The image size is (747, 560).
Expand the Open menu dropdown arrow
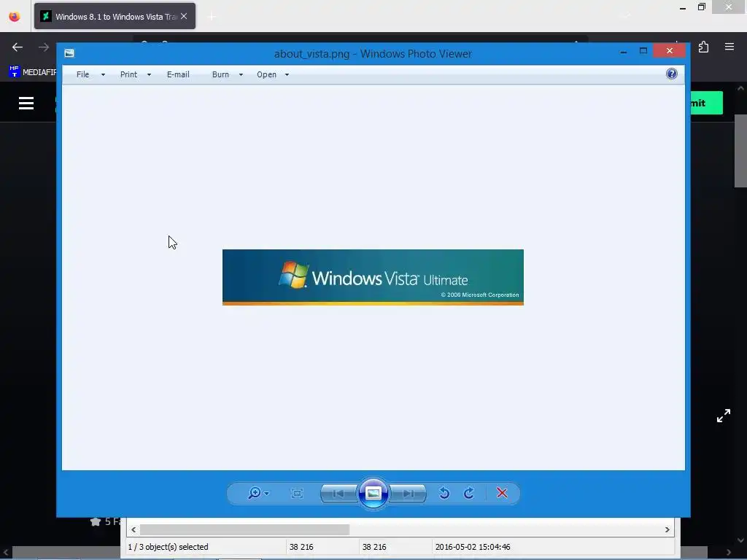click(287, 75)
